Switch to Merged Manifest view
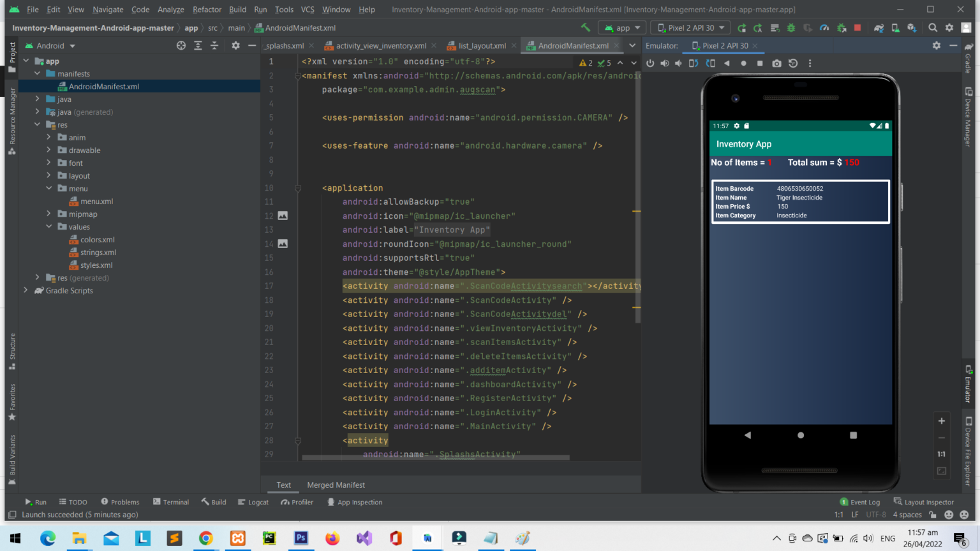The image size is (980, 551). (336, 485)
